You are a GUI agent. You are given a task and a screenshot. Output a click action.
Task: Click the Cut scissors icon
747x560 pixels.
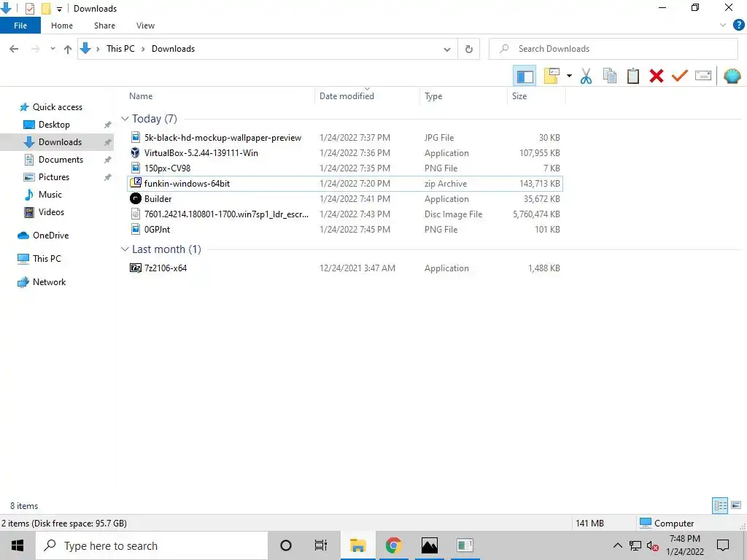click(x=586, y=76)
